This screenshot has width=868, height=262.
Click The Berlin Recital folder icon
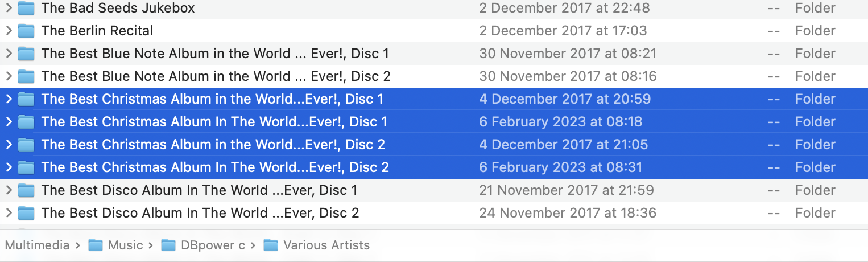coord(26,31)
